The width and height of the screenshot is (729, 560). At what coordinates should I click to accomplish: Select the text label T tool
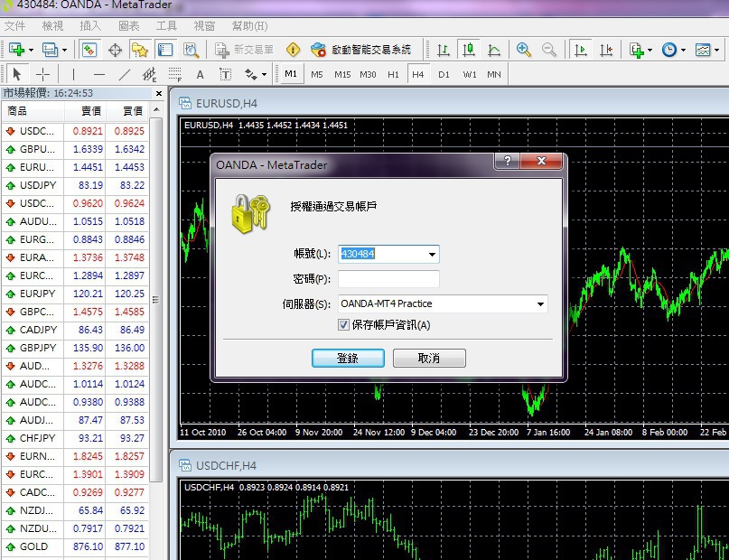(x=226, y=74)
